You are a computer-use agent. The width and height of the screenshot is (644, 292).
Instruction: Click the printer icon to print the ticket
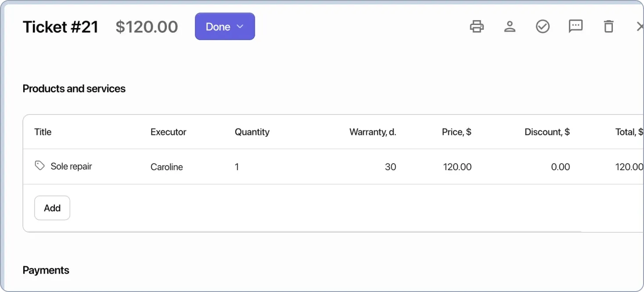477,26
